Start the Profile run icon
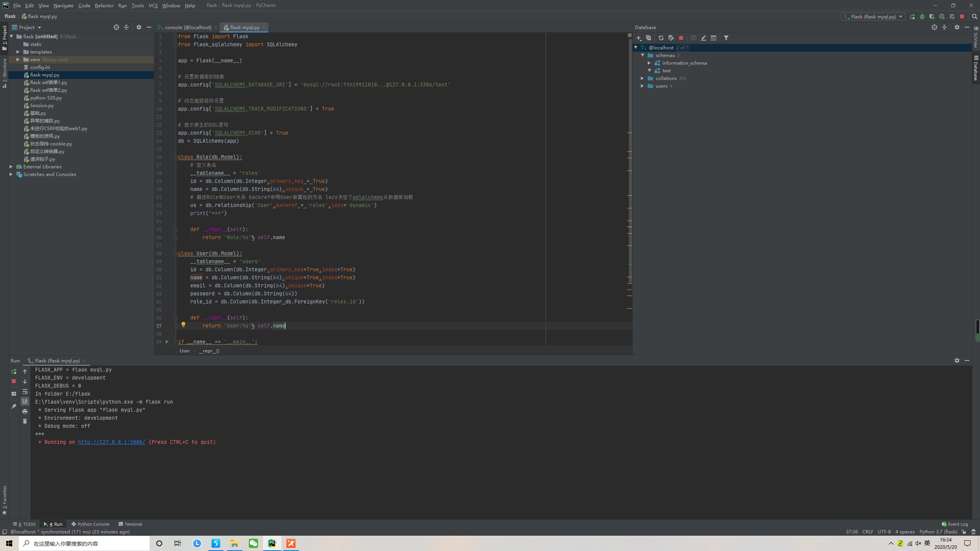 tap(942, 16)
